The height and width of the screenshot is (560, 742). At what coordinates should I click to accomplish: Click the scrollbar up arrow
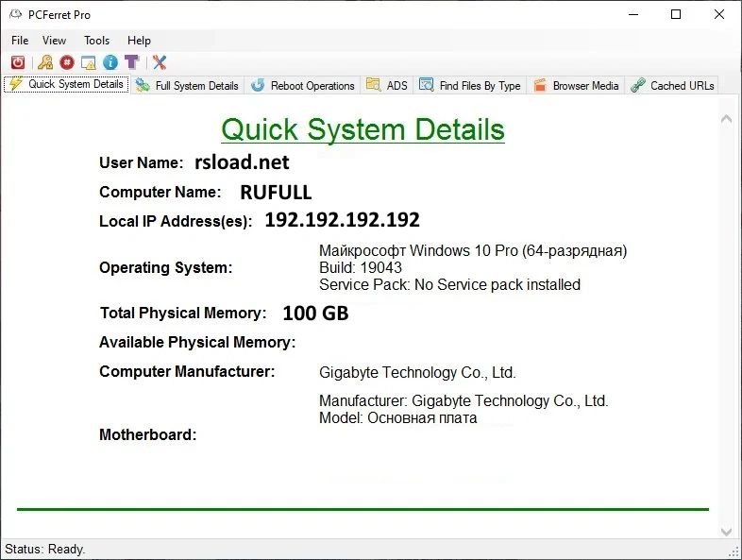(726, 119)
